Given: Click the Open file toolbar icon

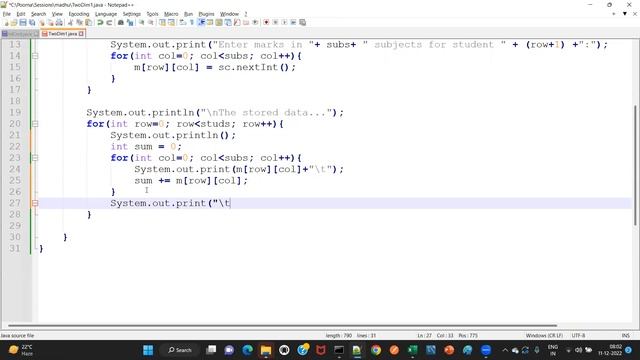Looking at the screenshot, I should point(14,22).
